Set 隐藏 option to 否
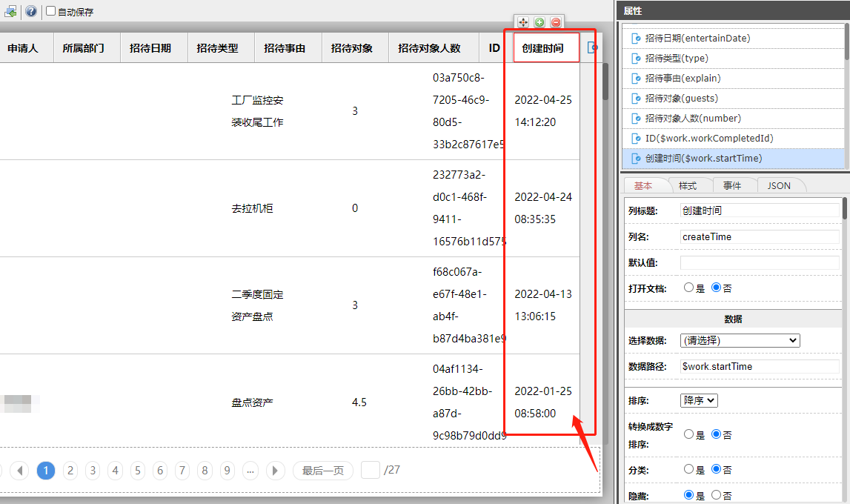This screenshot has width=850, height=504. 716,495
